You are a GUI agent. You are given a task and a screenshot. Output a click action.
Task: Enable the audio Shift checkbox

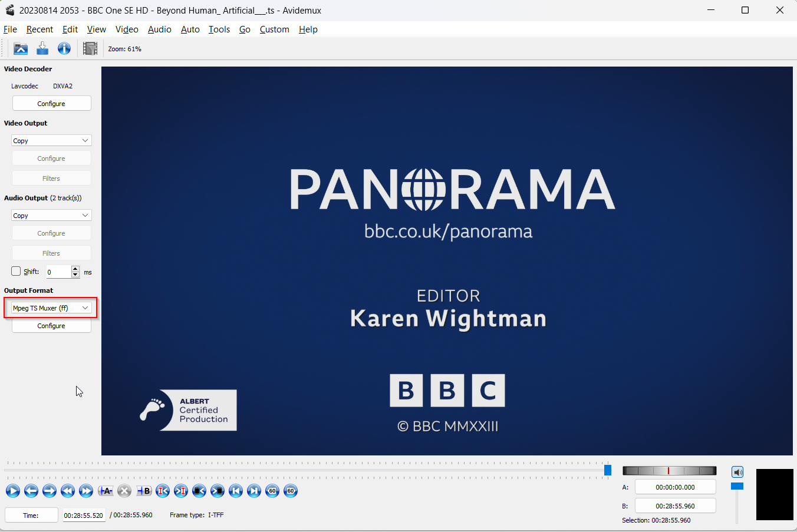[16, 272]
